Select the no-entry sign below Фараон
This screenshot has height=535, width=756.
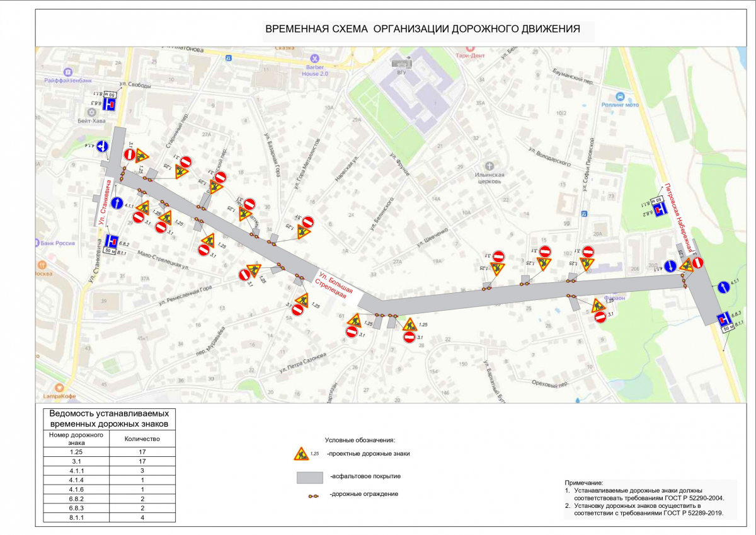tap(600, 318)
